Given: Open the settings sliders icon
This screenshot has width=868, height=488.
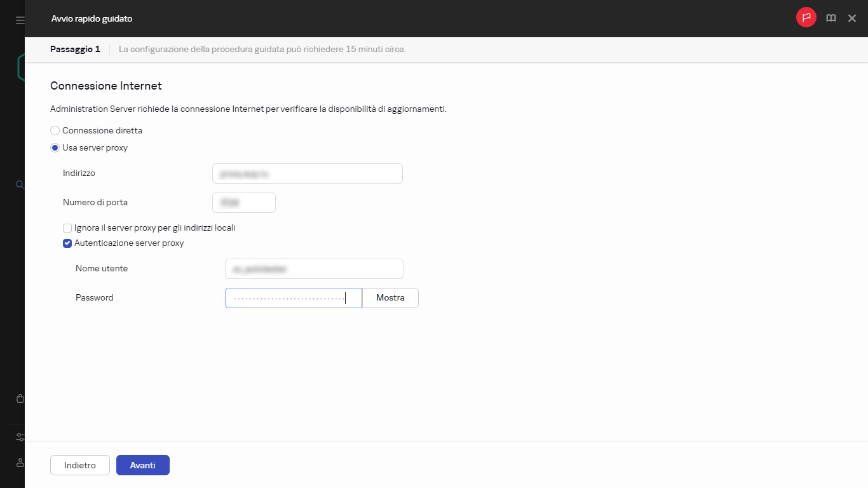Looking at the screenshot, I should [20, 437].
